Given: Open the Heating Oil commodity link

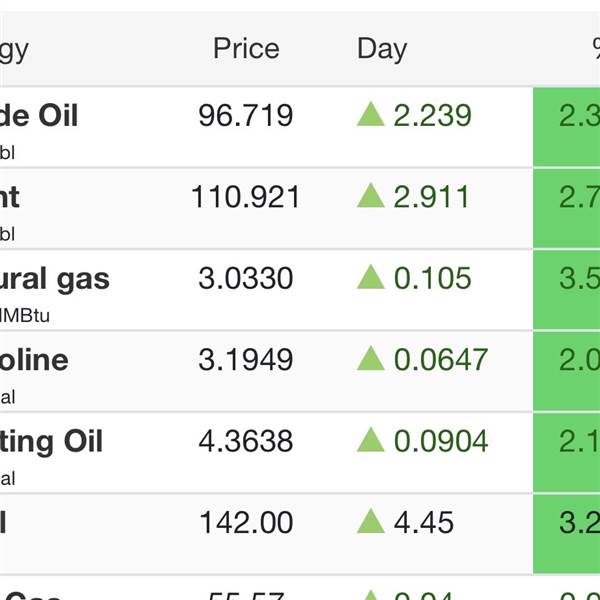Looking at the screenshot, I should coord(52,441).
